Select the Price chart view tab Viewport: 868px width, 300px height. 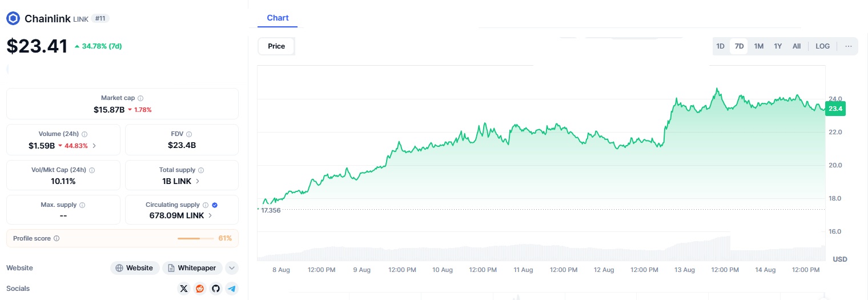(276, 46)
